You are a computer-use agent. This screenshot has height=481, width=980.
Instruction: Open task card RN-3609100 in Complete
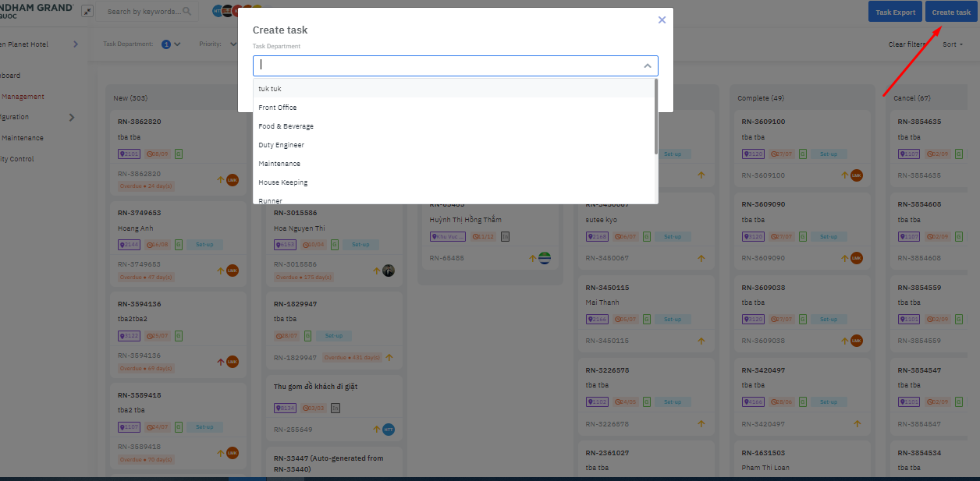(x=764, y=122)
